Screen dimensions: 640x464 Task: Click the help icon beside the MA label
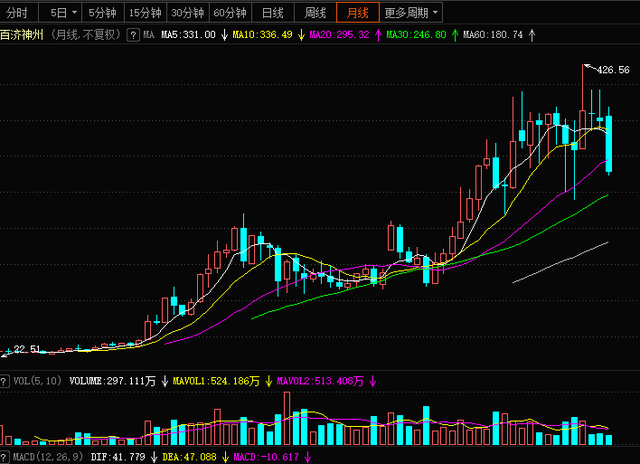pos(133,35)
